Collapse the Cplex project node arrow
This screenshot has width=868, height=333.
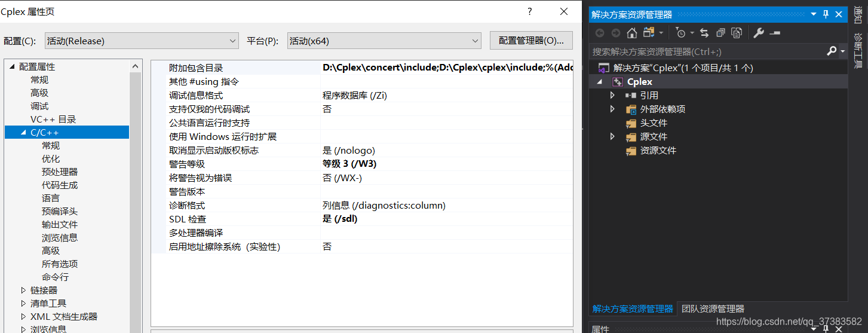599,82
